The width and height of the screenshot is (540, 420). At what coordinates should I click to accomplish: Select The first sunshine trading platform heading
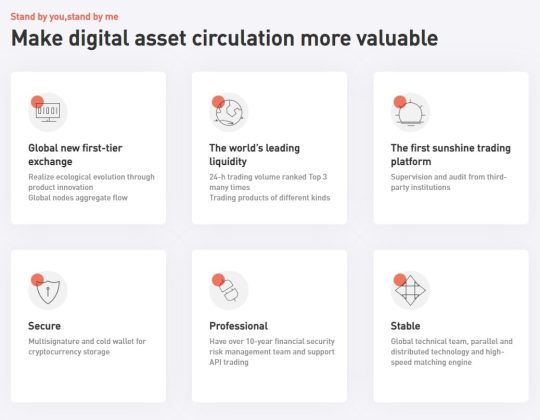pyautogui.click(x=450, y=155)
